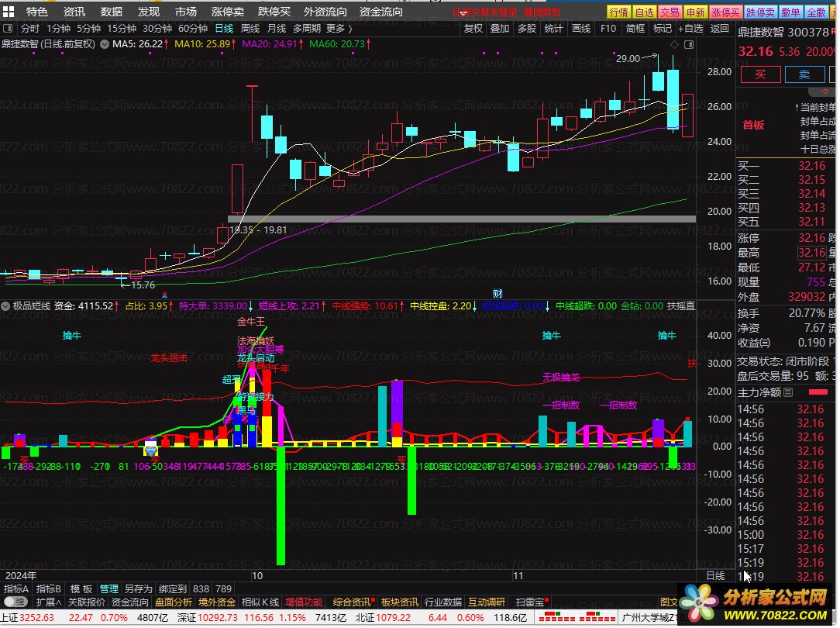Viewport: 840px width, 628px height.
Task: Click the red up-arrow marker below the price chart
Action: tap(164, 295)
